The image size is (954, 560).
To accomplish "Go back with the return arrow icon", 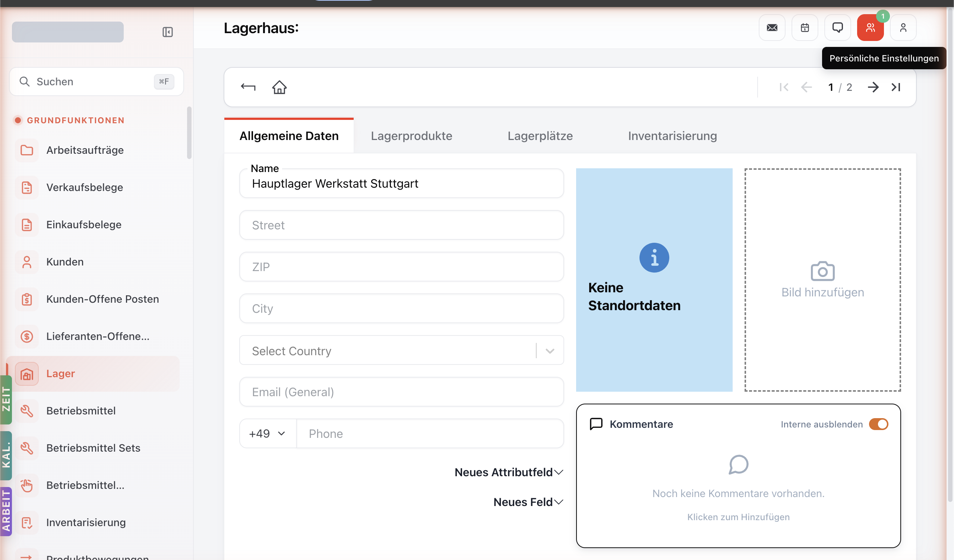I will (x=248, y=87).
